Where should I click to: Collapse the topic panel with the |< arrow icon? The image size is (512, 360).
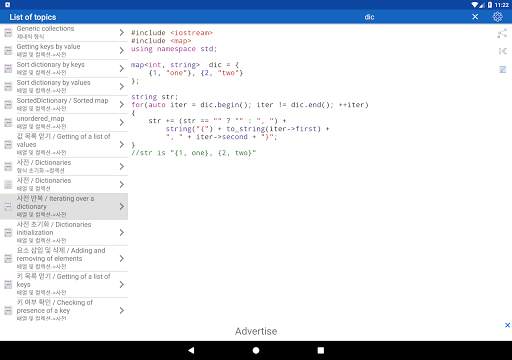coord(503,51)
